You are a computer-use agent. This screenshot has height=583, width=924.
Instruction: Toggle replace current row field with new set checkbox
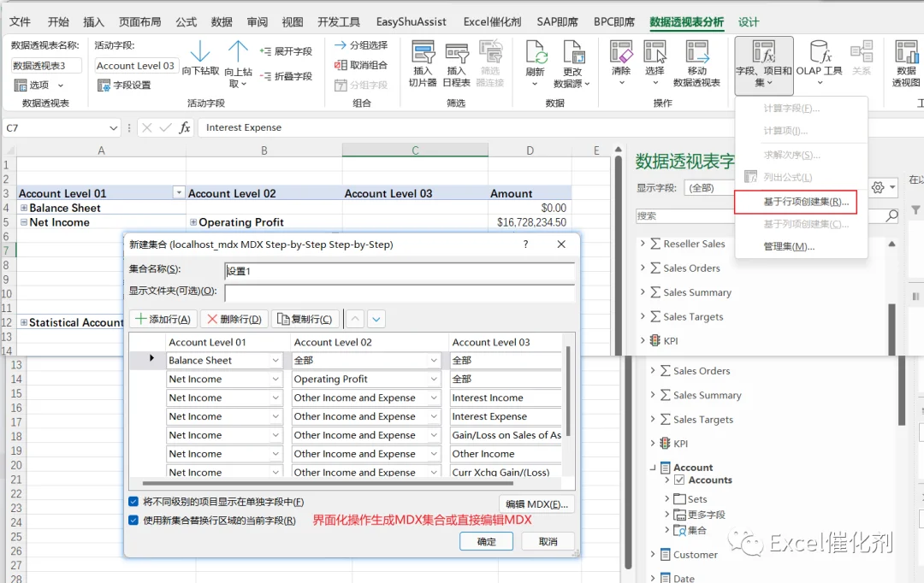[133, 521]
